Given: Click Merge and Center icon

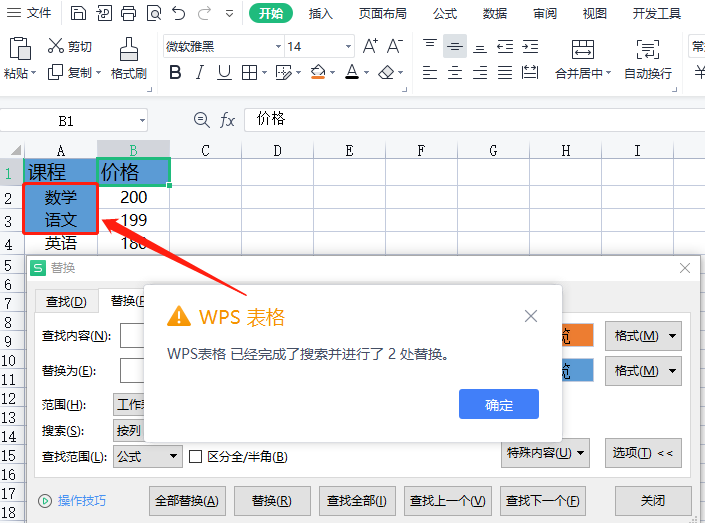Looking at the screenshot, I should click(583, 49).
